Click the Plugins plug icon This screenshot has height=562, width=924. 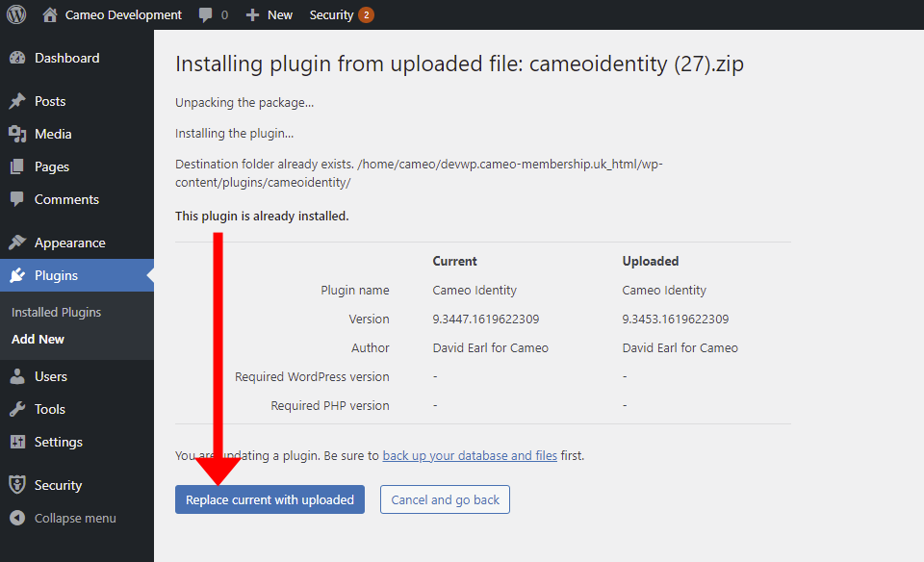coord(17,275)
